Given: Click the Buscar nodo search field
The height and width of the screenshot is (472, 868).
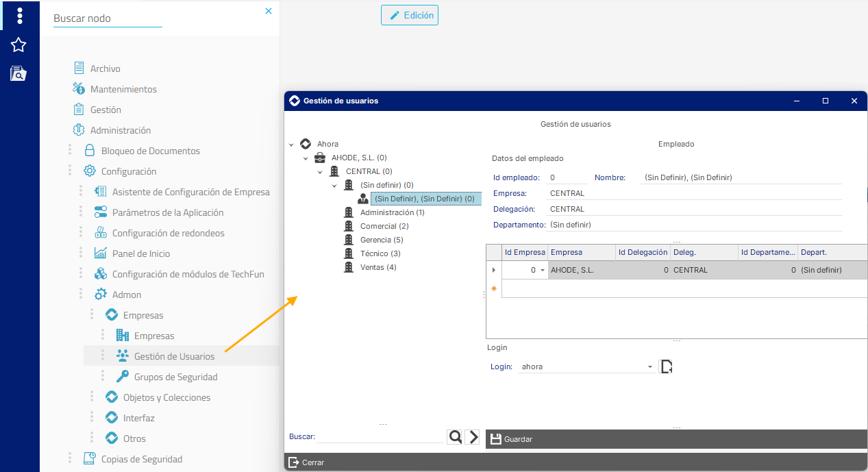Looking at the screenshot, I should pyautogui.click(x=108, y=18).
